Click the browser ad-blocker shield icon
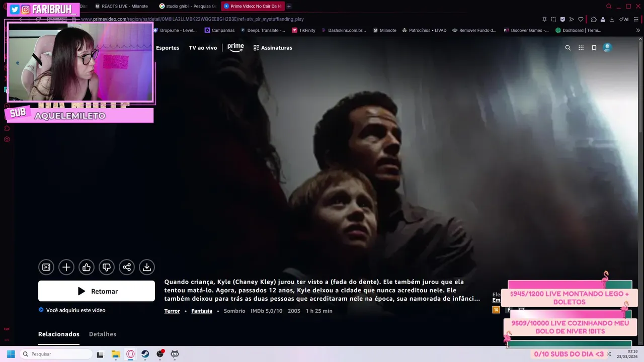The width and height of the screenshot is (644, 362). pos(562,19)
